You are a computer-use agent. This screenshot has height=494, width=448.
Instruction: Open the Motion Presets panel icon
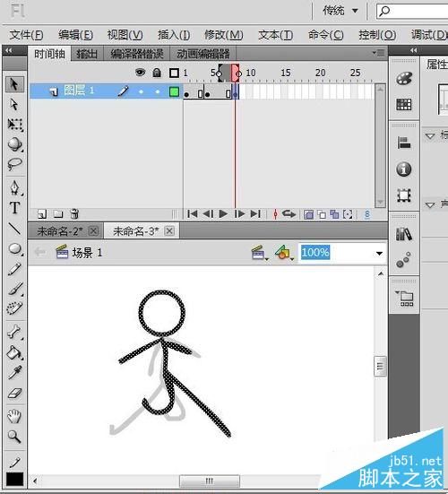tap(403, 260)
